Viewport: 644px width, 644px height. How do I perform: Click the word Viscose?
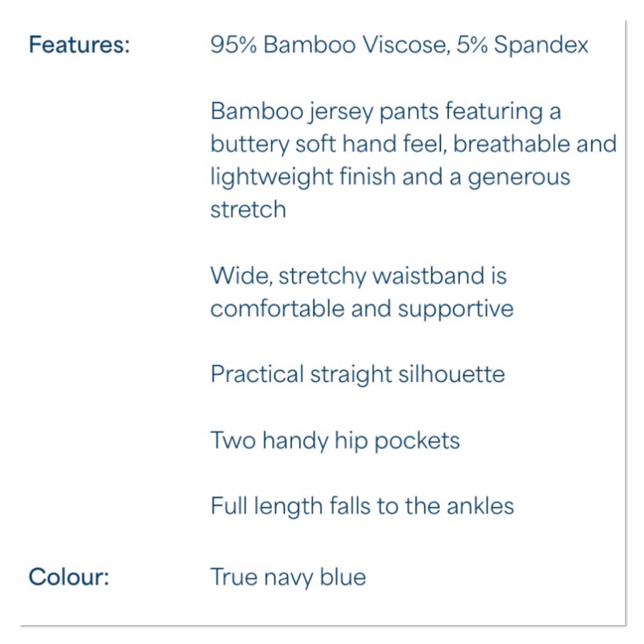click(x=406, y=44)
